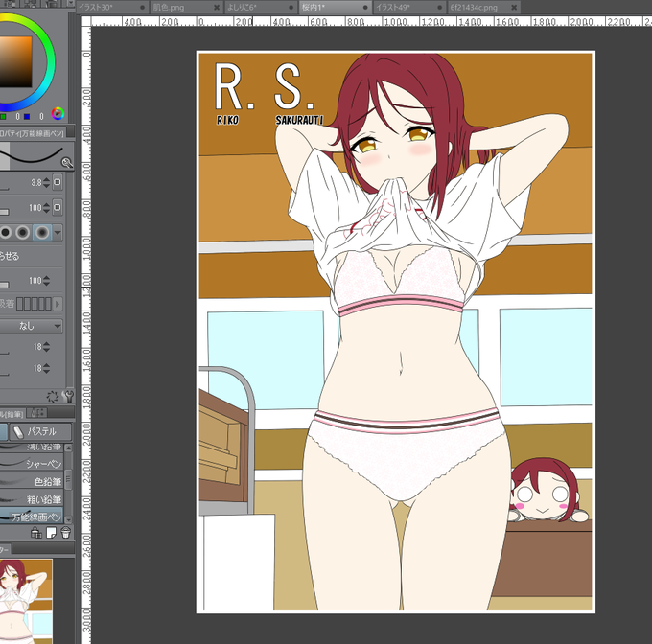Toggle the opacity 100 dynamics button

[58, 207]
